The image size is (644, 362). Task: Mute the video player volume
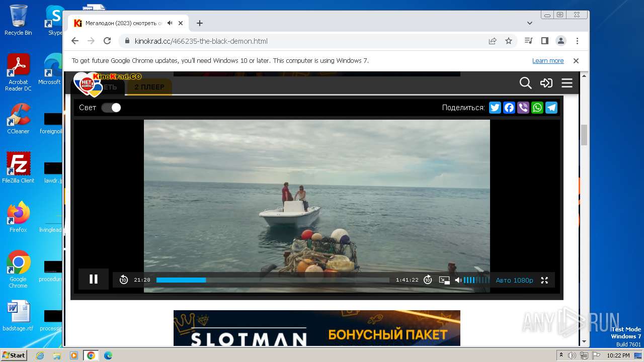pyautogui.click(x=458, y=280)
